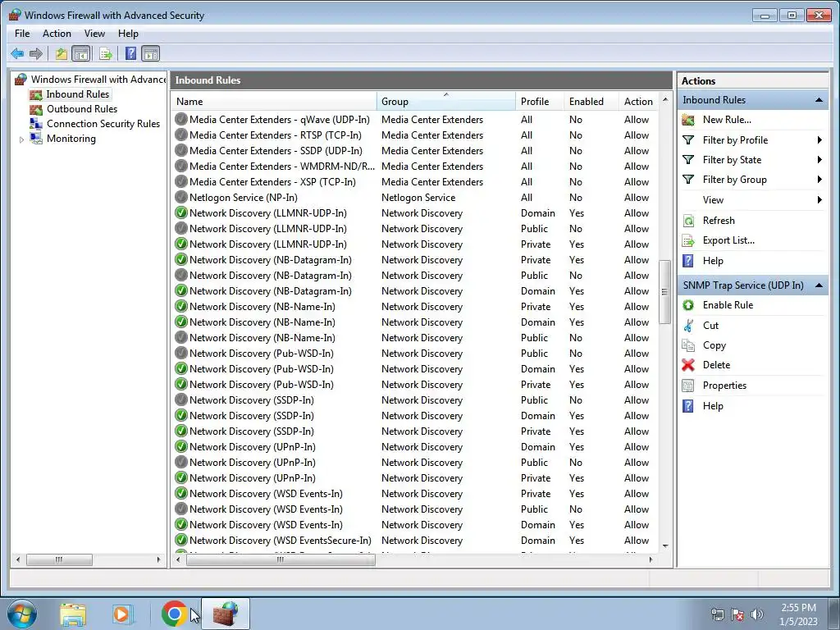Select Media Center Extenders - SSDP (UDP-In) rule

click(x=415, y=151)
